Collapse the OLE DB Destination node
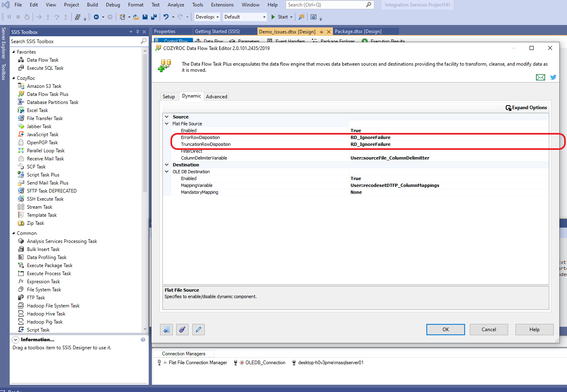This screenshot has width=567, height=392. 167,172
